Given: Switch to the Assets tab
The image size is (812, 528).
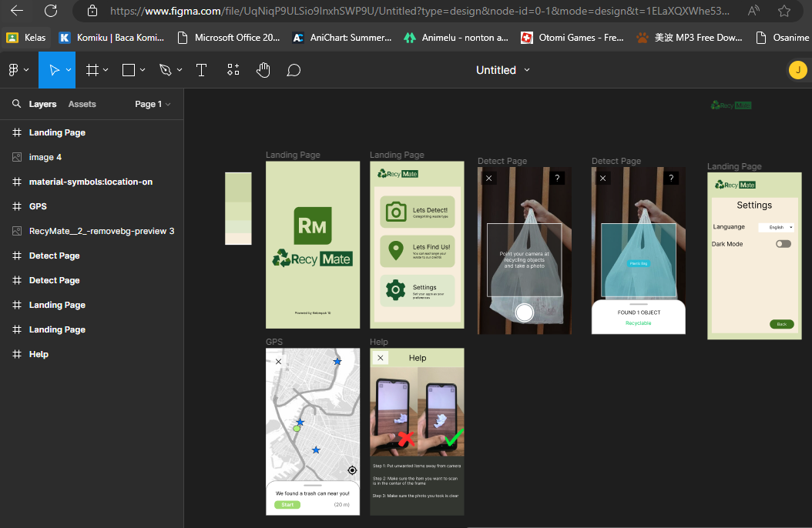Looking at the screenshot, I should click(x=82, y=104).
